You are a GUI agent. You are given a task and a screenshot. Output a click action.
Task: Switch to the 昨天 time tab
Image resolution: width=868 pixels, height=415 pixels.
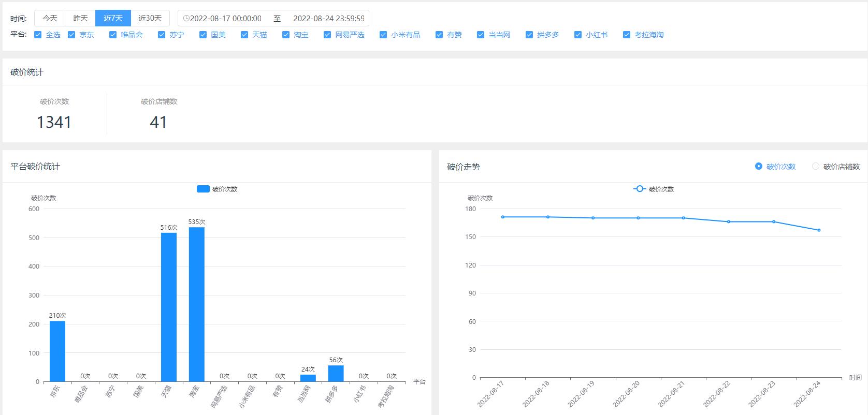(x=80, y=18)
